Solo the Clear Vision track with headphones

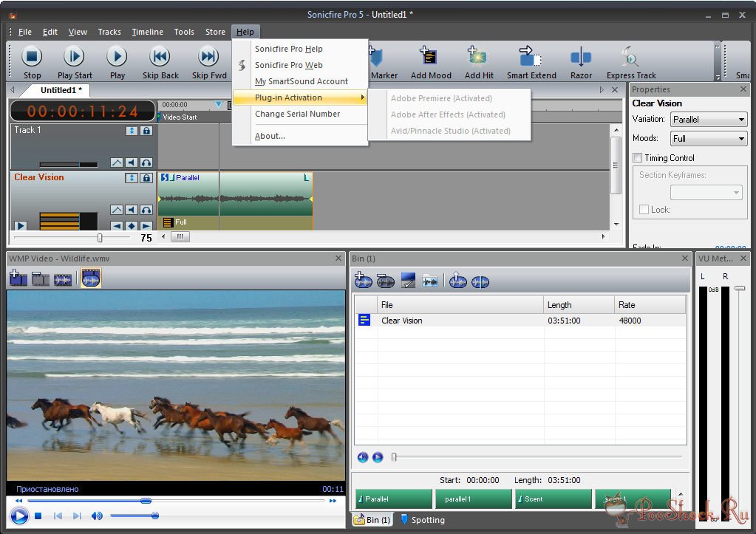[146, 210]
